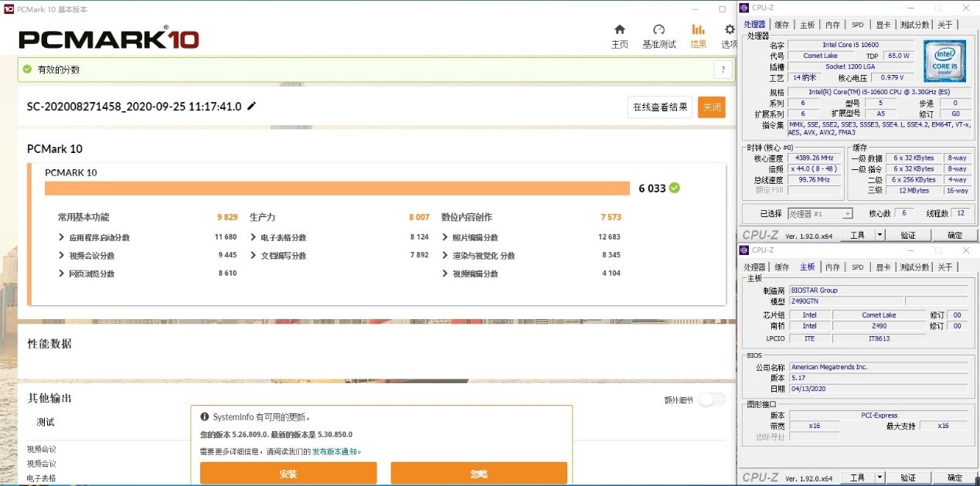Viewport: 980px width, 486px height.
Task: Click 确定 button in upper CPU-Z window
Action: pos(955,235)
